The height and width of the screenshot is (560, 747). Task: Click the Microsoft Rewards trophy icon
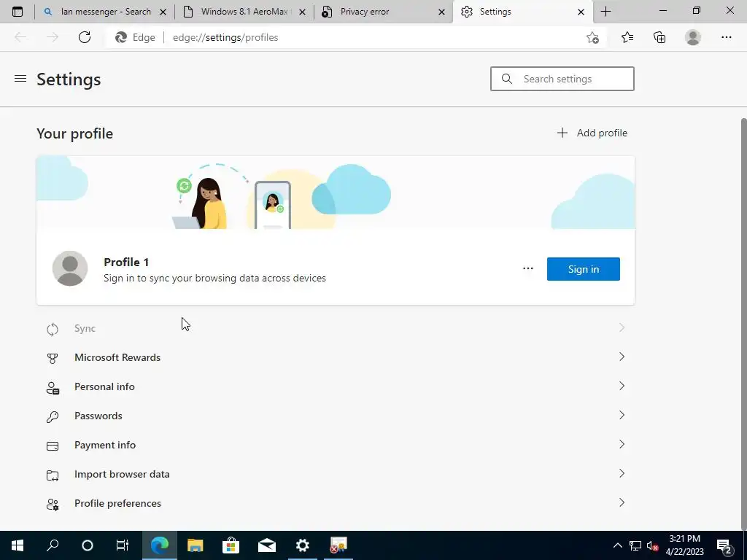[x=53, y=358]
